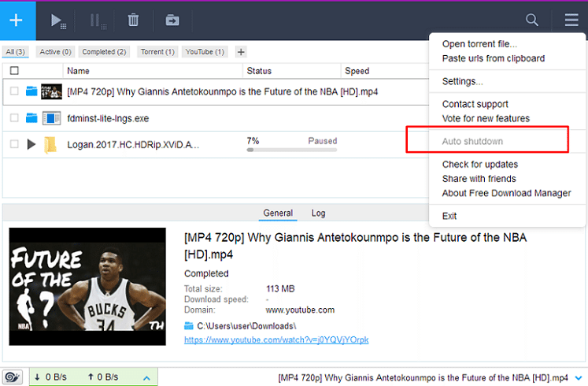Filter by YouTube (1) downloads
Image resolution: width=588 pixels, height=386 pixels.
(x=205, y=52)
